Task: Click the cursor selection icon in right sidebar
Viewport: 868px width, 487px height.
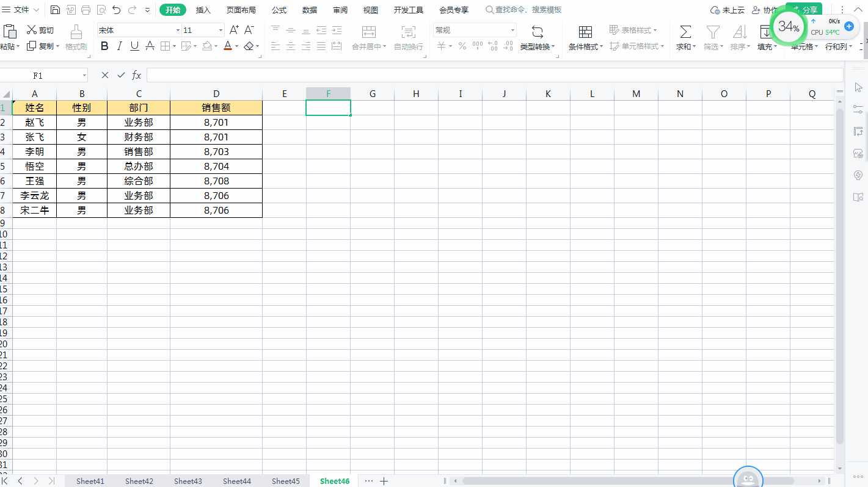Action: coord(858,88)
